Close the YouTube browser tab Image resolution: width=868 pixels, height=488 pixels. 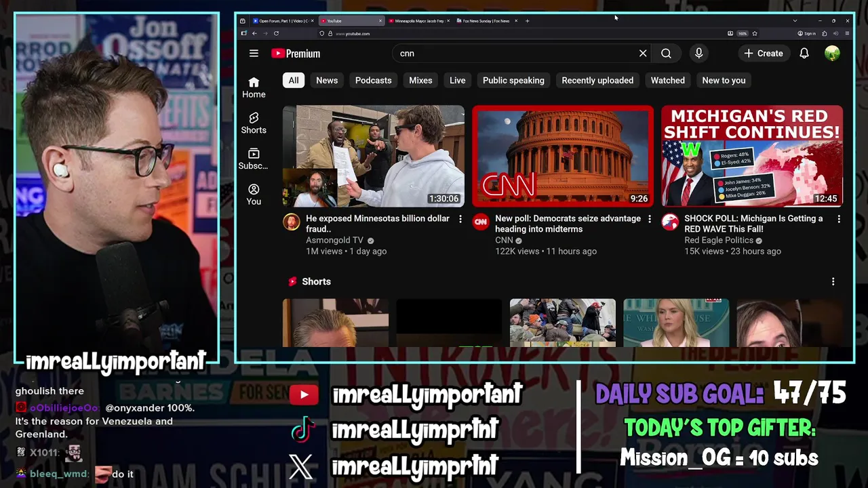[x=380, y=21]
